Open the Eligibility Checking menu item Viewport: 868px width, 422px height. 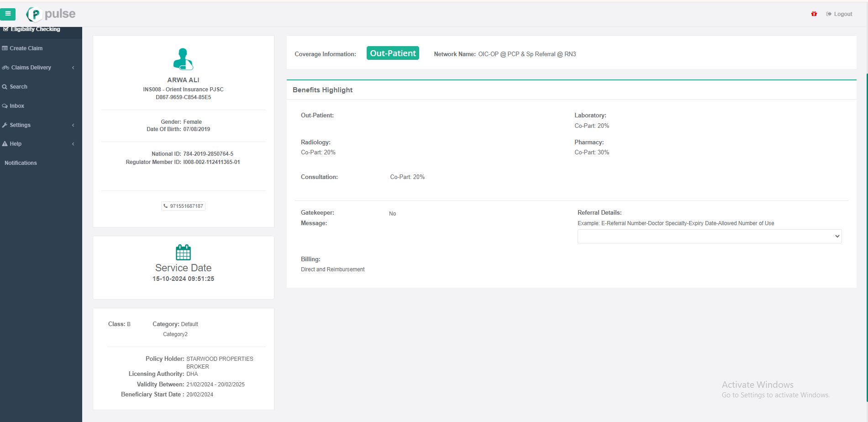point(35,29)
